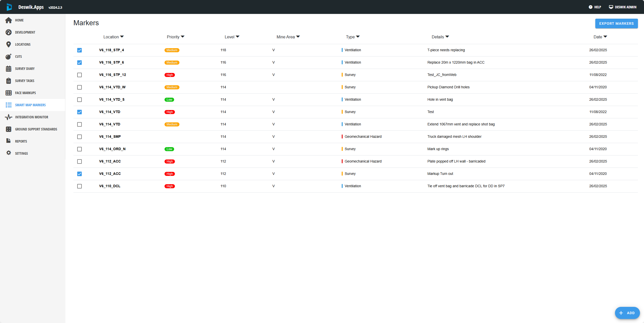Image resolution: width=644 pixels, height=323 pixels.
Task: Check the V6_116_STP_12 row checkbox
Action: click(x=79, y=75)
